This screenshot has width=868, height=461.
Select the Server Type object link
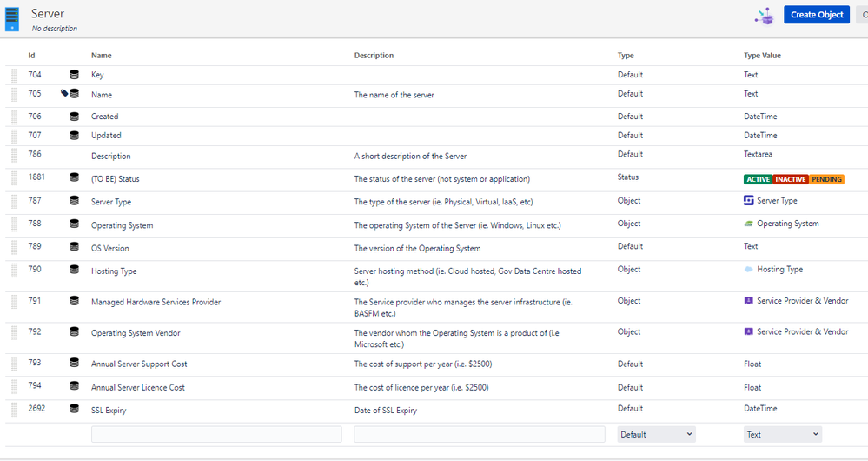click(x=778, y=201)
